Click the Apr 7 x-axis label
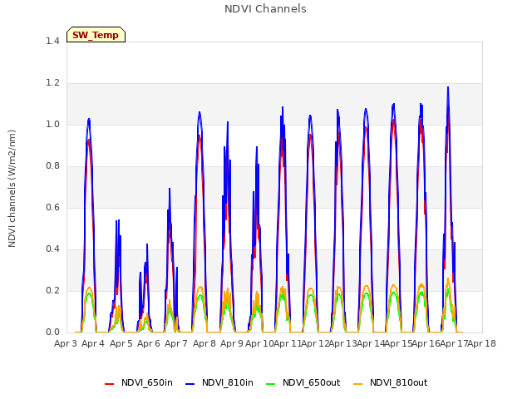This screenshot has height=399, width=532. (176, 343)
